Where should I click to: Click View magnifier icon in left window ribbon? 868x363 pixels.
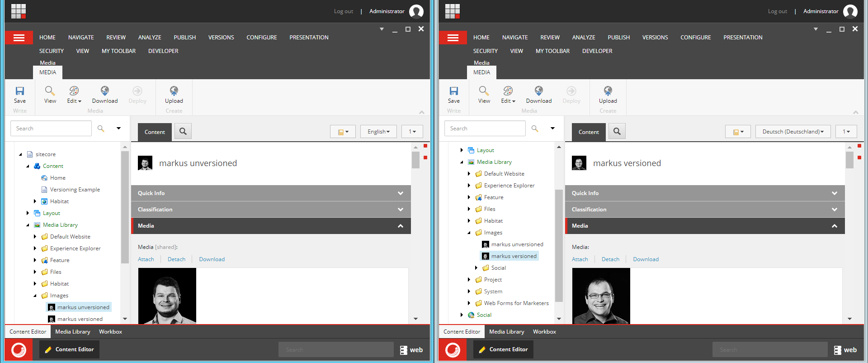(50, 91)
